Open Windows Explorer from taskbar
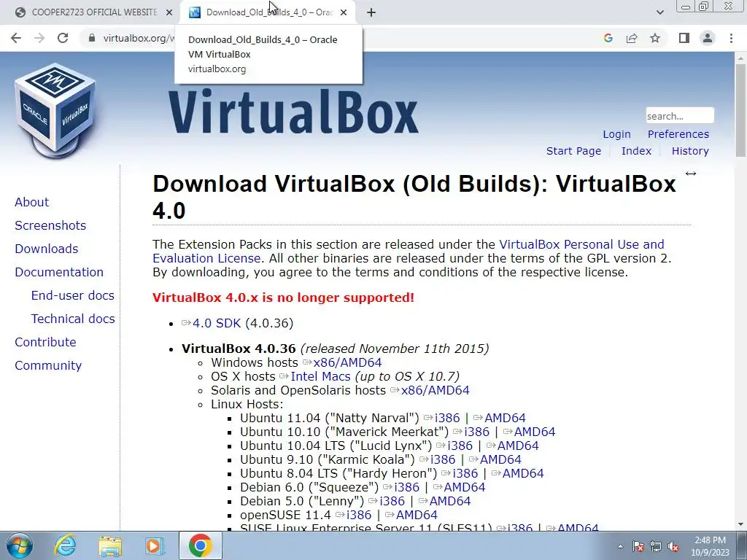The height and width of the screenshot is (560, 747). [x=109, y=546]
